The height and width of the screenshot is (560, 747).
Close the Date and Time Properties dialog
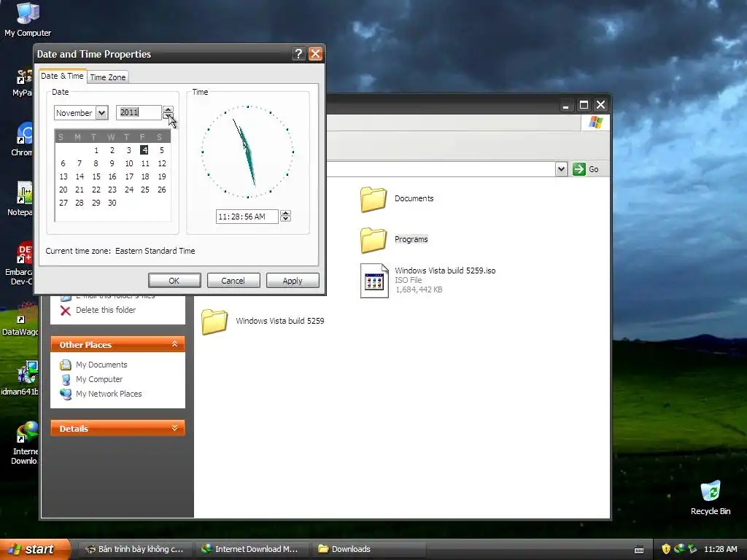pos(315,54)
